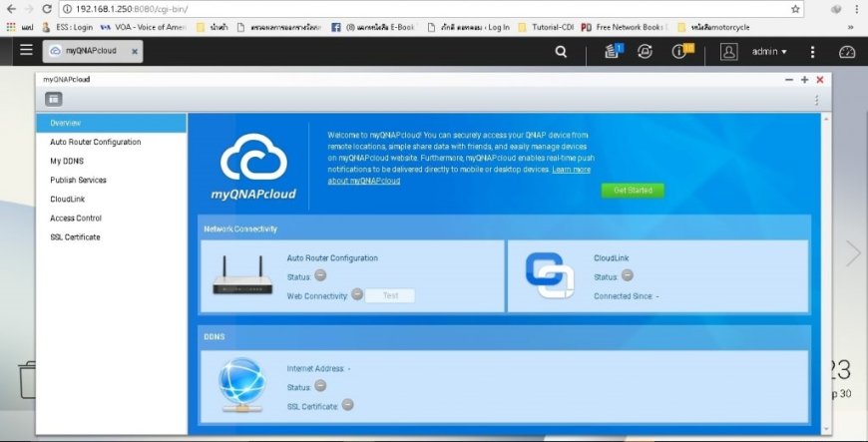Click the router image in Network Connectivity

(x=242, y=275)
